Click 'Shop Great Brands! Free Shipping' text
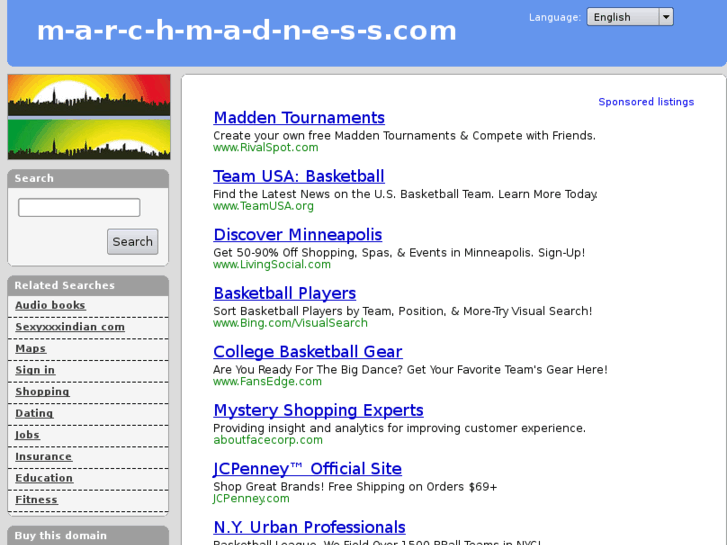This screenshot has width=727, height=545. 355,487
